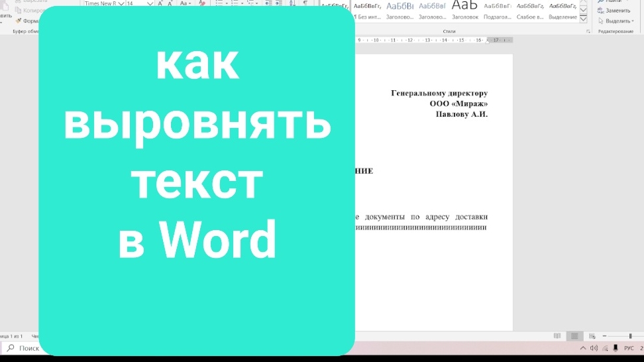The image size is (644, 362).
Task: Toggle show paragraph marks (¶)
Action: (305, 3)
